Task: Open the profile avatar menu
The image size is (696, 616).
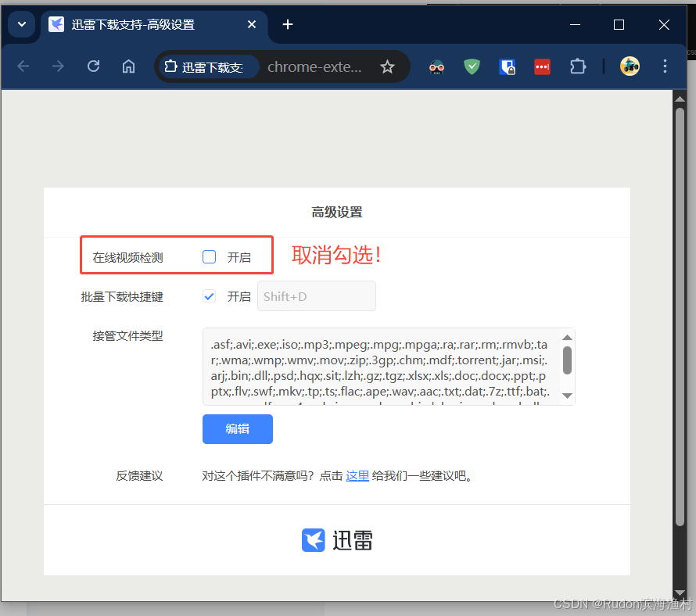Action: (x=630, y=66)
